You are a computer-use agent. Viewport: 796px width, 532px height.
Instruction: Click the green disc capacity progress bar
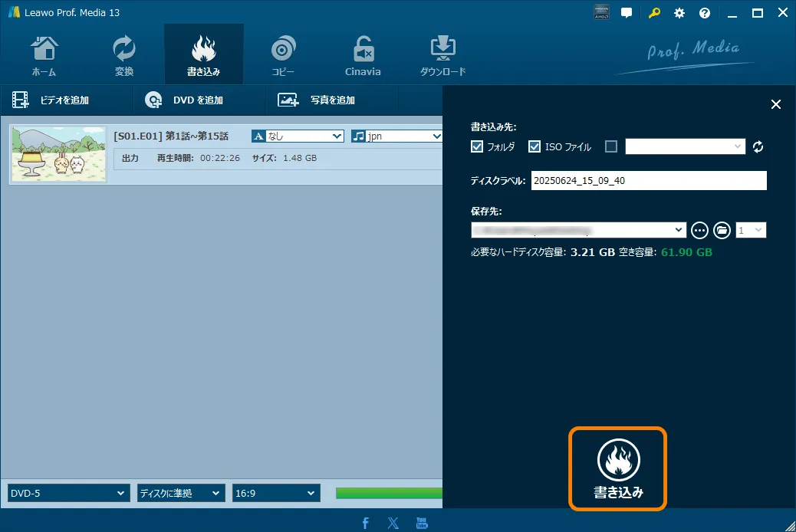point(389,493)
